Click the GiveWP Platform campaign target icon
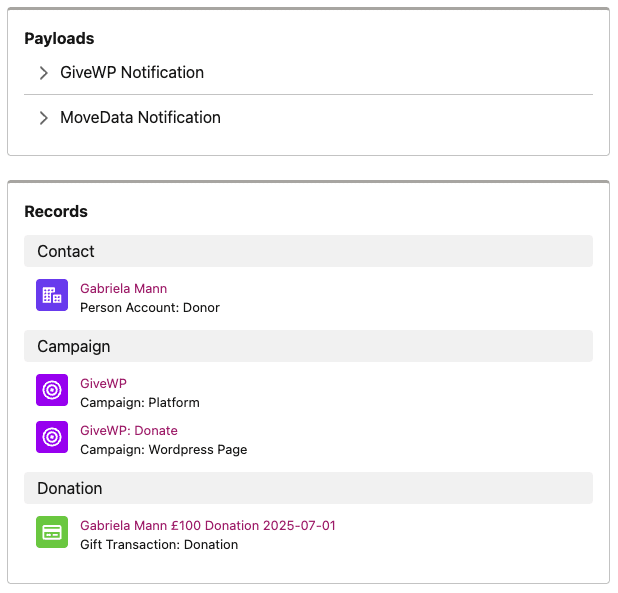This screenshot has width=618, height=593. tap(52, 390)
